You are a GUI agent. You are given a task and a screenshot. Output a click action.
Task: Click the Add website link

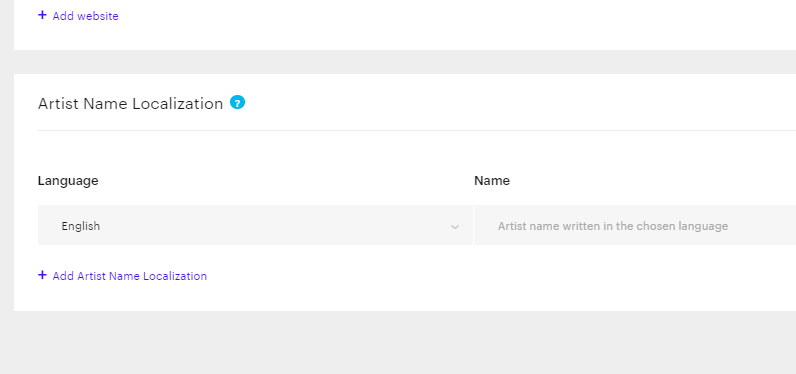[x=85, y=16]
